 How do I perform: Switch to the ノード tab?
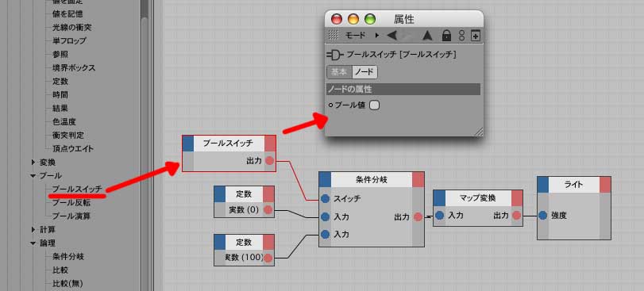pos(364,72)
